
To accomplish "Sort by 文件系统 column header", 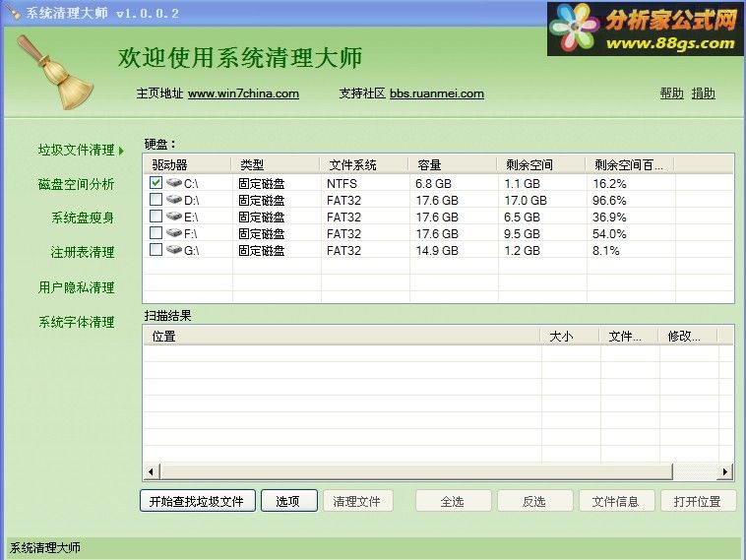I will point(364,164).
